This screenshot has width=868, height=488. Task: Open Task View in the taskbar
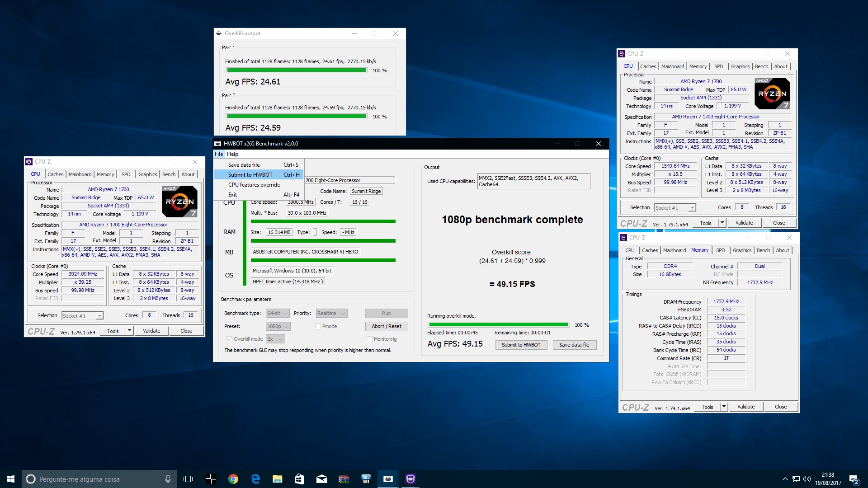188,479
